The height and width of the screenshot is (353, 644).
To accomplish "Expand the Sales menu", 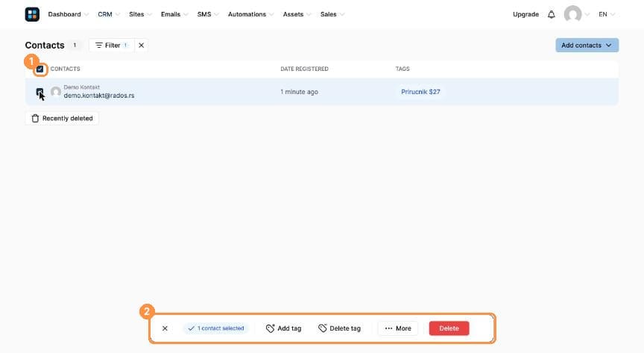I will tap(332, 14).
